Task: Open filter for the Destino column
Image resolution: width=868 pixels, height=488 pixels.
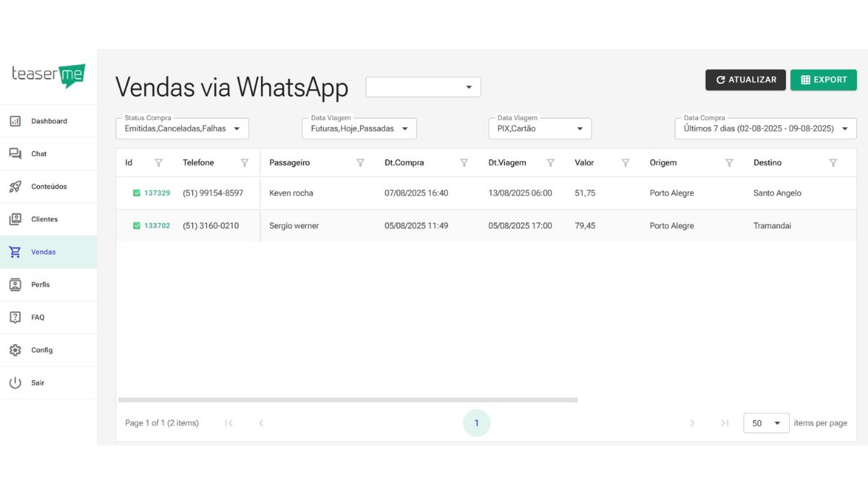Action: [x=833, y=163]
